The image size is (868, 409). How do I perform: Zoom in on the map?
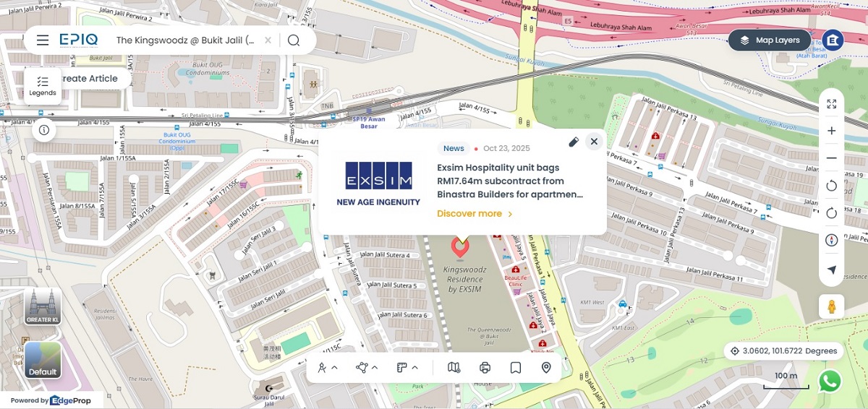(831, 131)
